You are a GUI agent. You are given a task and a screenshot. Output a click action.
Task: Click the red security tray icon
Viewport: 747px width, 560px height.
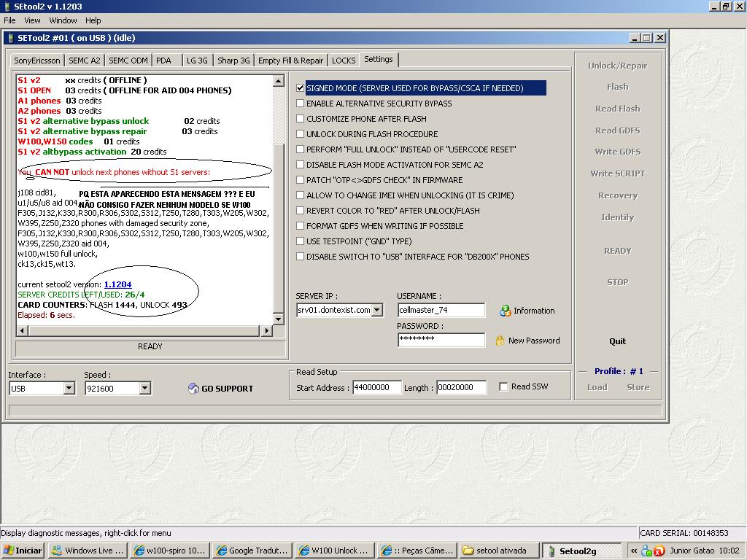[659, 551]
